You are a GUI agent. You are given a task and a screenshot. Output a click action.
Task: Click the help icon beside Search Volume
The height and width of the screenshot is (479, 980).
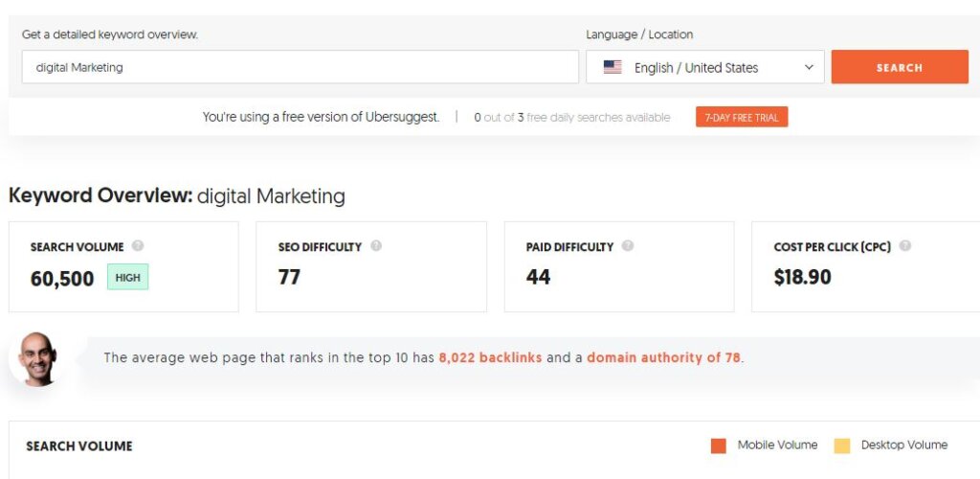point(138,246)
